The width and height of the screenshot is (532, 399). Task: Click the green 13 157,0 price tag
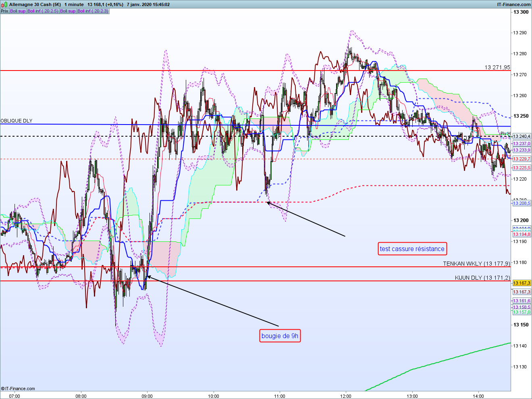point(522,312)
